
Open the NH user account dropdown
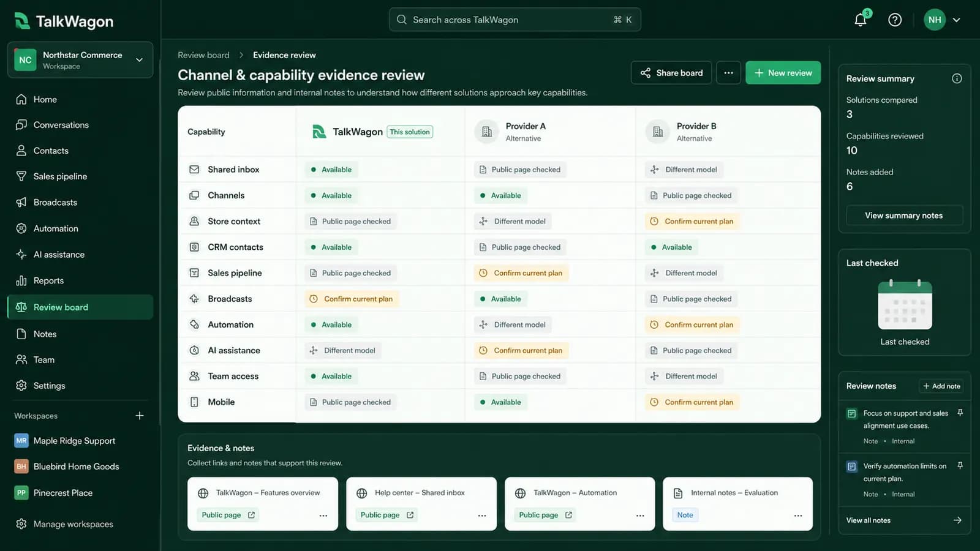[957, 20]
